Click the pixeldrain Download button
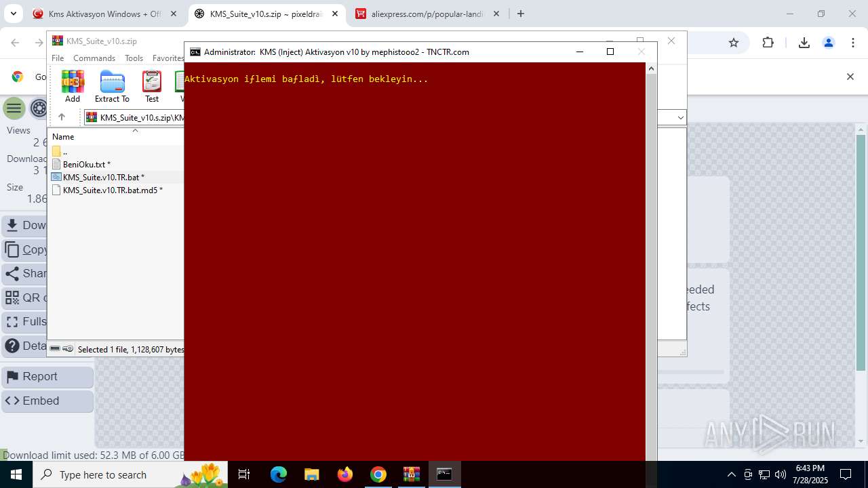The width and height of the screenshot is (868, 488). point(24,225)
